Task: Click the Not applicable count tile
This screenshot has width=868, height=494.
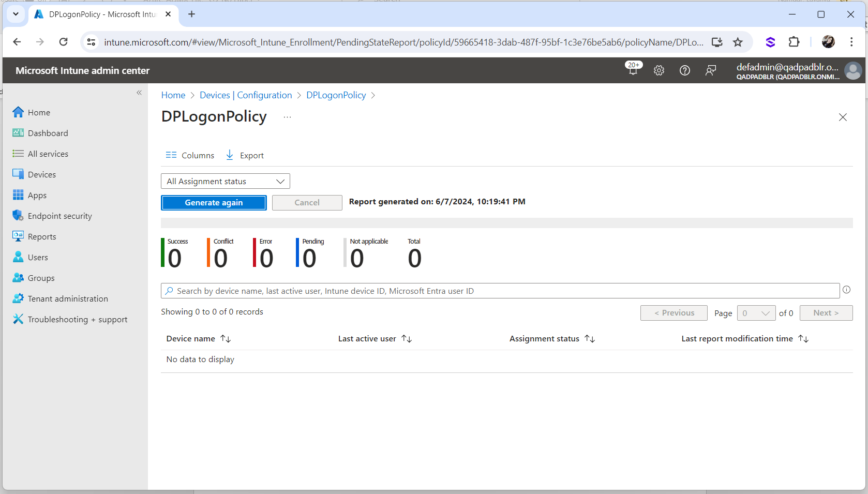Action: [x=366, y=253]
